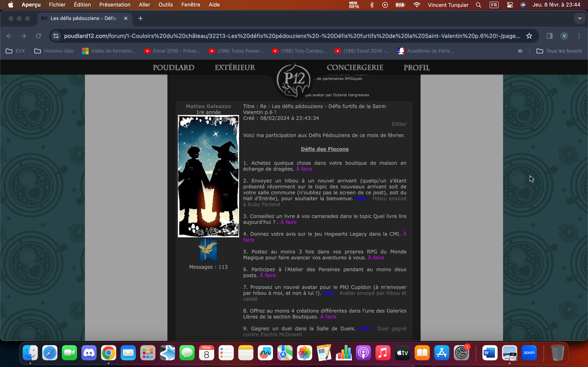Open macOS Control Center toggle icon
This screenshot has width=588, height=367.
pyautogui.click(x=510, y=5)
